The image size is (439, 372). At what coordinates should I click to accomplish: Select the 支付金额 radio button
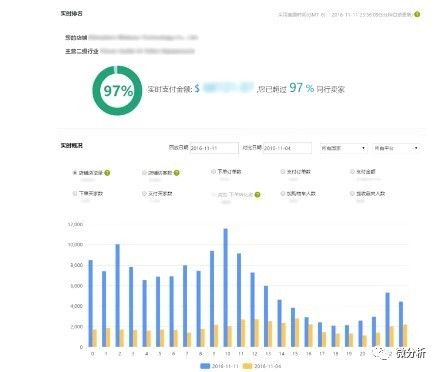[x=352, y=172]
